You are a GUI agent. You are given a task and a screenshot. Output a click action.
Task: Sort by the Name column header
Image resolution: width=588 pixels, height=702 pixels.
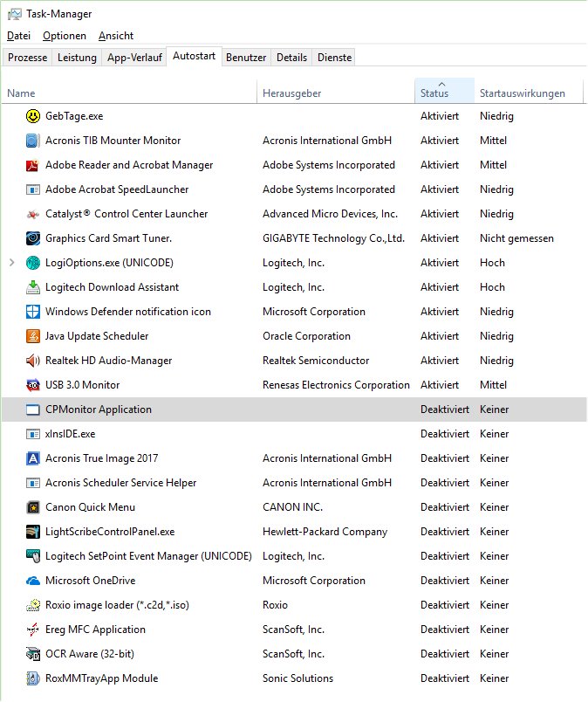point(129,92)
